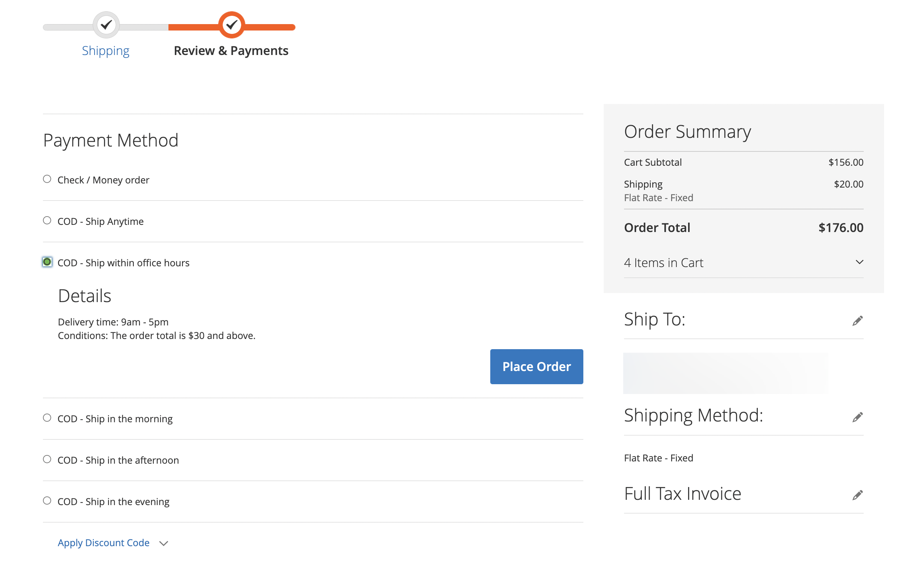Click the Review & Payments checkmark icon
This screenshot has height=568, width=924.
[x=231, y=25]
